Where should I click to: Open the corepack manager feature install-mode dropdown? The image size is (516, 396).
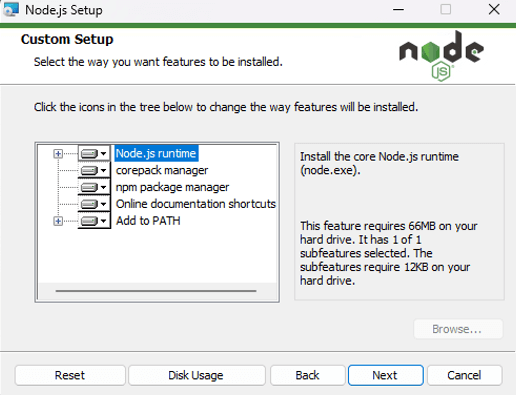tap(94, 171)
